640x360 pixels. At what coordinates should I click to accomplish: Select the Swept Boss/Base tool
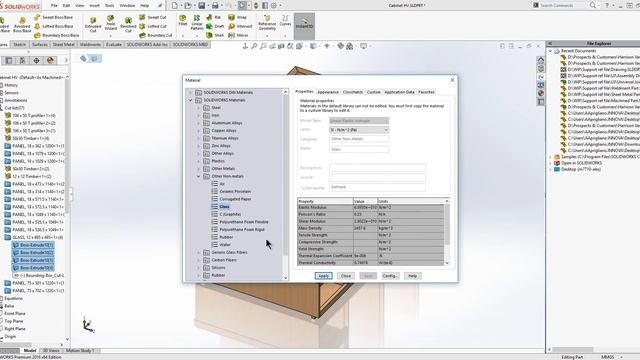tap(53, 17)
